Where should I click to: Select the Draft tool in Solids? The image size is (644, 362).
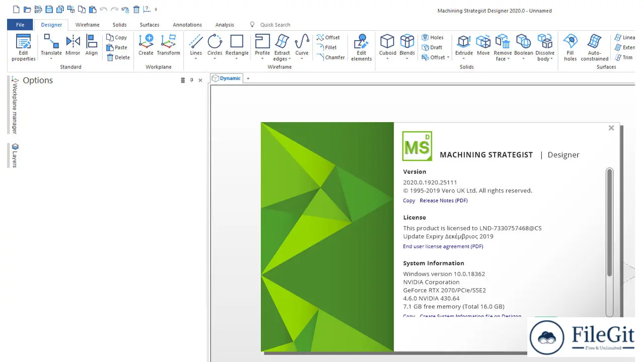[x=432, y=48]
